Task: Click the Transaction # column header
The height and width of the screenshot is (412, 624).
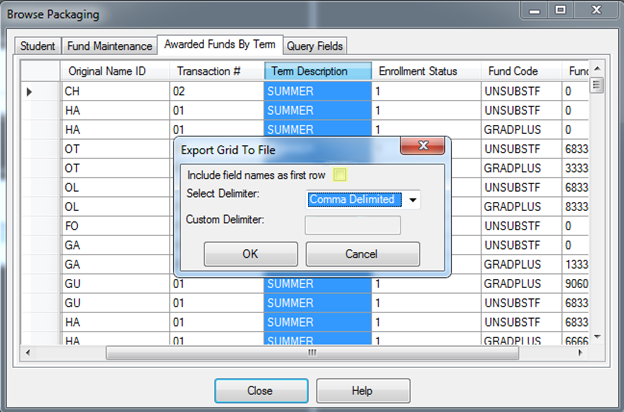Action: tap(217, 71)
